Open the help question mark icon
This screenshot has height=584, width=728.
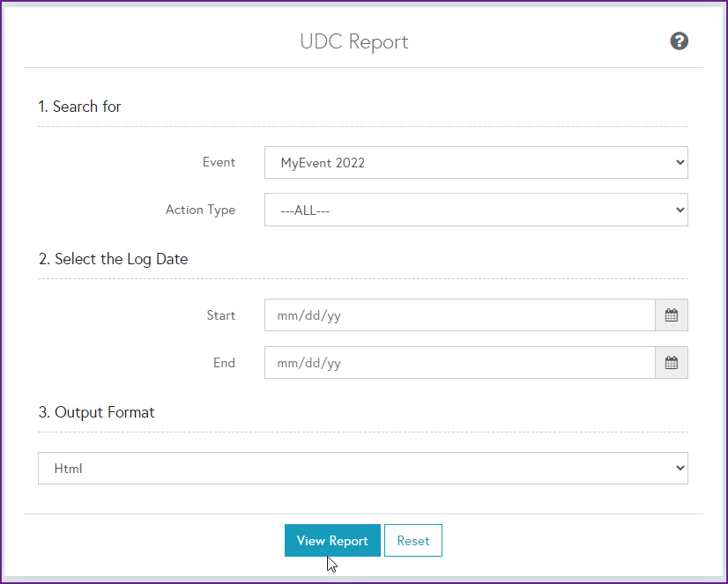pos(679,41)
